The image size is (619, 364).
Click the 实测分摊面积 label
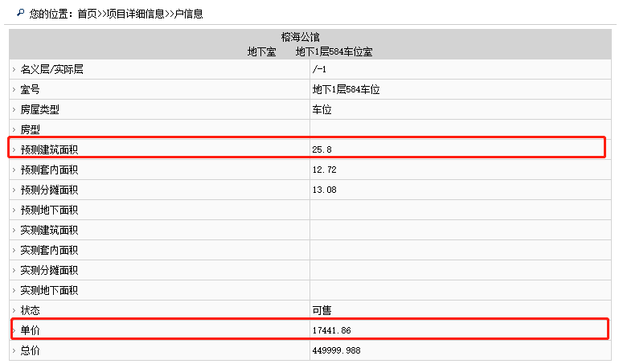[49, 271]
